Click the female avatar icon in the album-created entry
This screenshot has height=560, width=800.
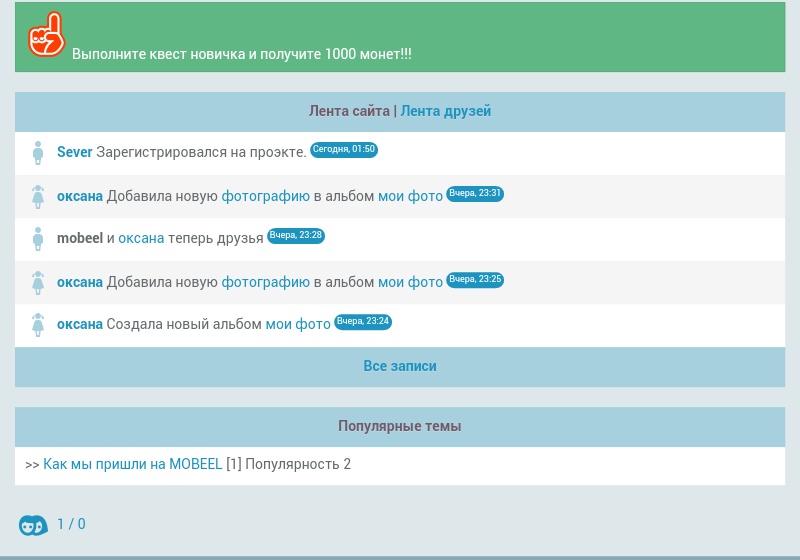[x=38, y=325]
